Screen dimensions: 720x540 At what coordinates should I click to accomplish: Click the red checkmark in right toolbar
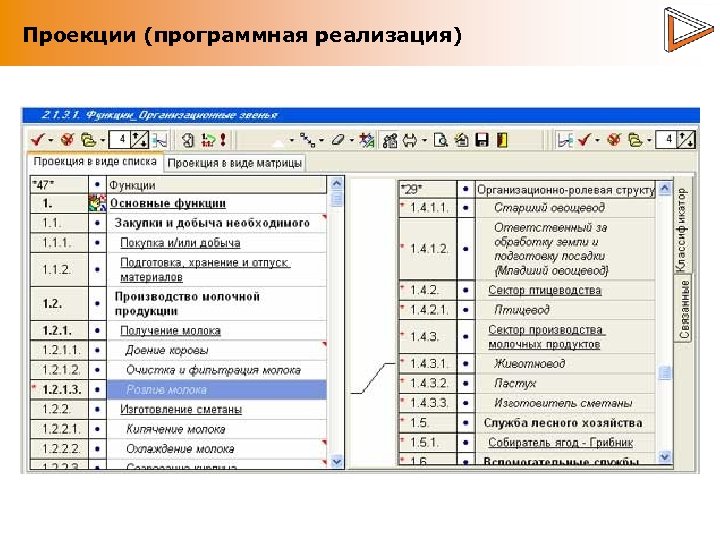tap(584, 139)
